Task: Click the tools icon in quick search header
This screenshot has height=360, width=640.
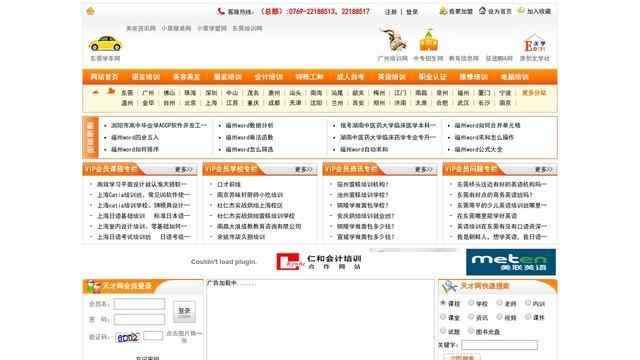Action: pyautogui.click(x=449, y=287)
